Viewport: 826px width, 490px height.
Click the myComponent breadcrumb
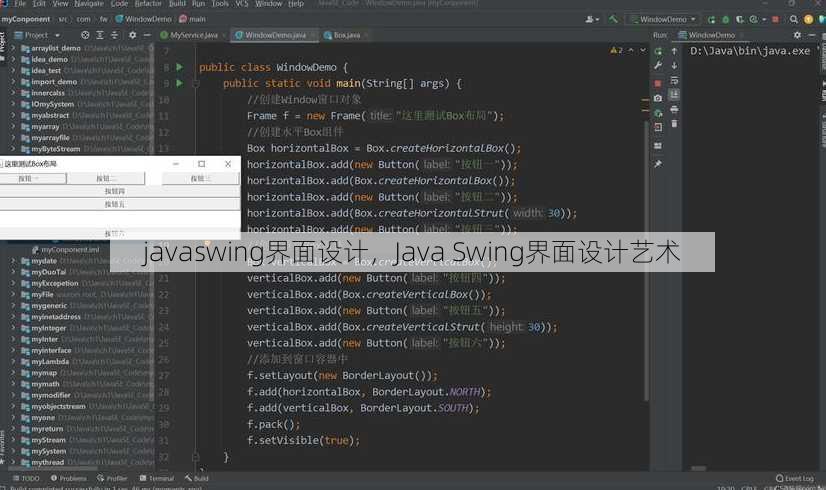pyautogui.click(x=26, y=19)
